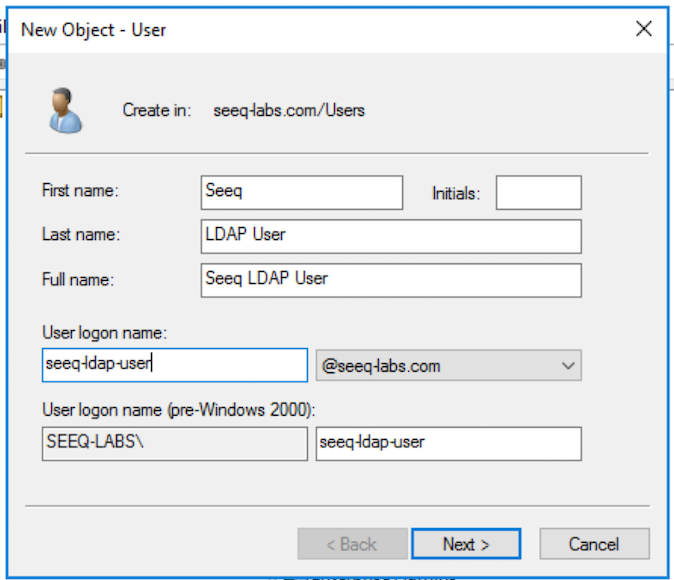Click the First name field containing Seeq
The image size is (674, 580).
301,192
